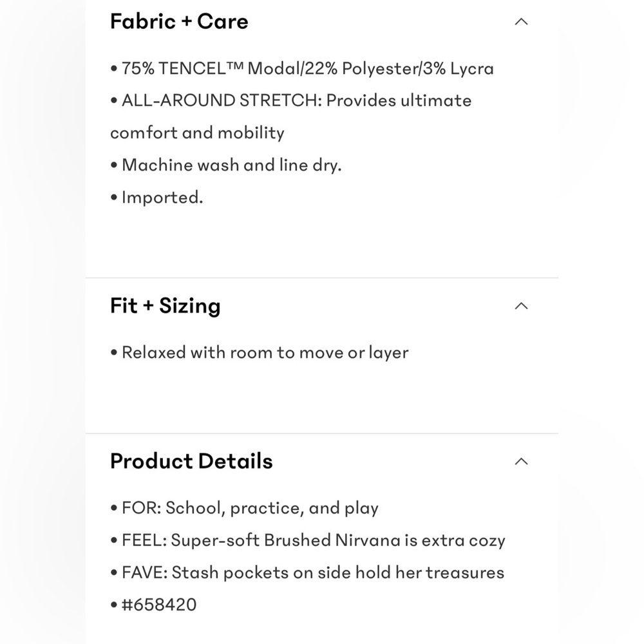Select the Machine wash and line dry text
This screenshot has width=644, height=644.
pyautogui.click(x=232, y=165)
